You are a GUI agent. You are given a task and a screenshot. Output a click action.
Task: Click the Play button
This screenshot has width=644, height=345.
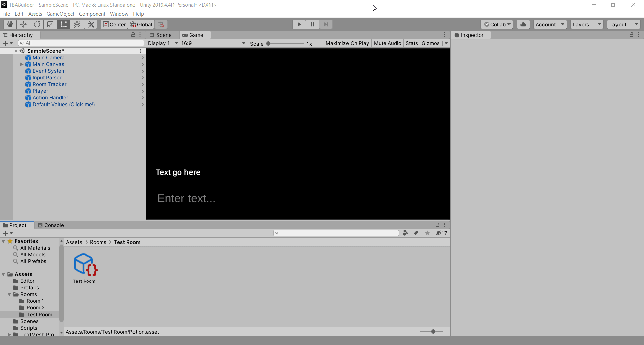(299, 24)
